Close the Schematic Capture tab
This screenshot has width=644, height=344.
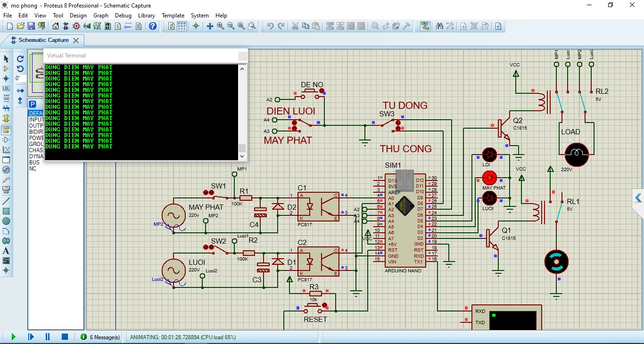[x=77, y=41]
